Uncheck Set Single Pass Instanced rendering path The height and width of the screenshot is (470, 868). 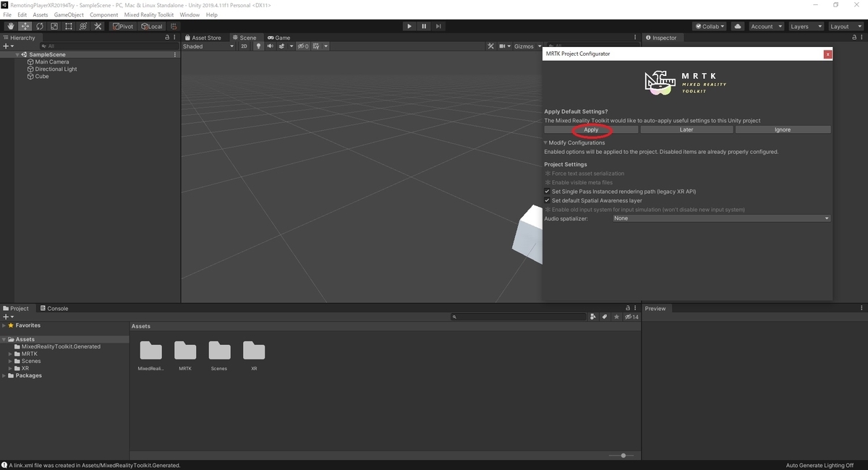click(548, 192)
